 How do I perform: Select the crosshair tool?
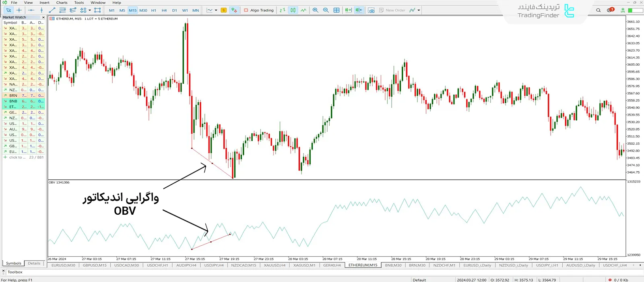[x=19, y=10]
